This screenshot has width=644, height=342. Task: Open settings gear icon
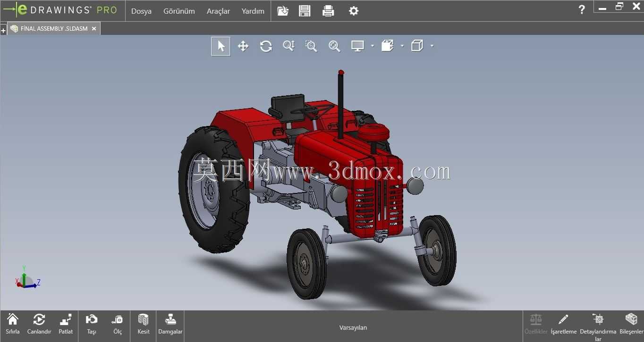click(354, 11)
